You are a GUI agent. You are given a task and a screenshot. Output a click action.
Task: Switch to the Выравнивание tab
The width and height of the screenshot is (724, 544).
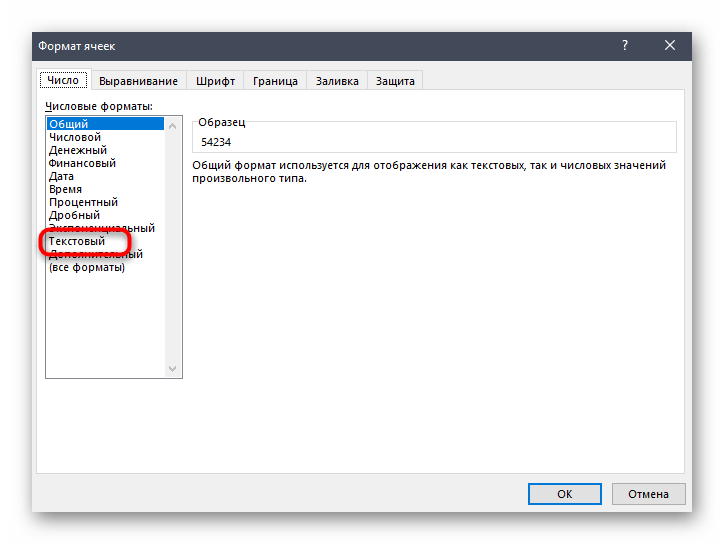point(138,81)
